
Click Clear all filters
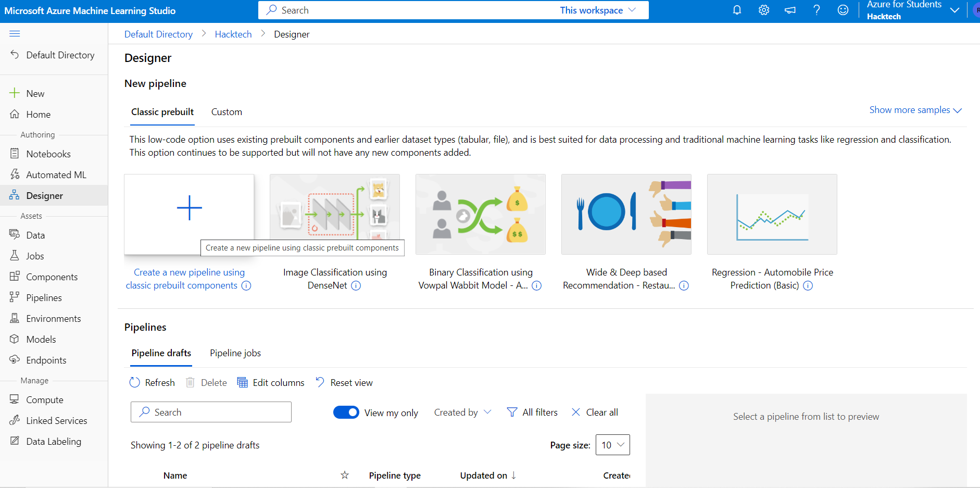coord(595,412)
